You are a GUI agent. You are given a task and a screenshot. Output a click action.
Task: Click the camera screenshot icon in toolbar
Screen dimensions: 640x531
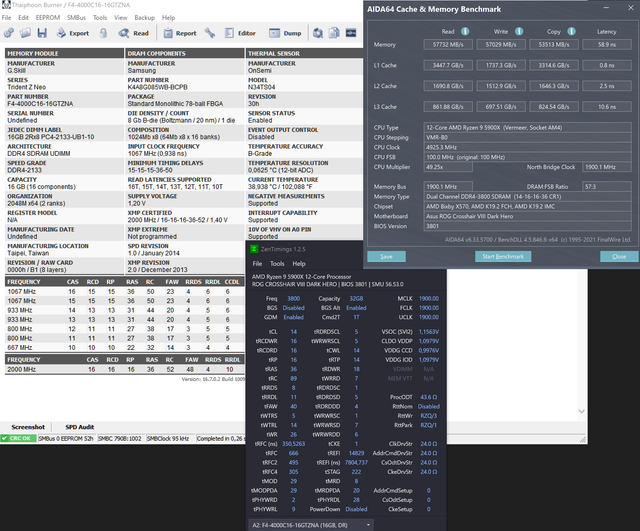click(x=318, y=33)
